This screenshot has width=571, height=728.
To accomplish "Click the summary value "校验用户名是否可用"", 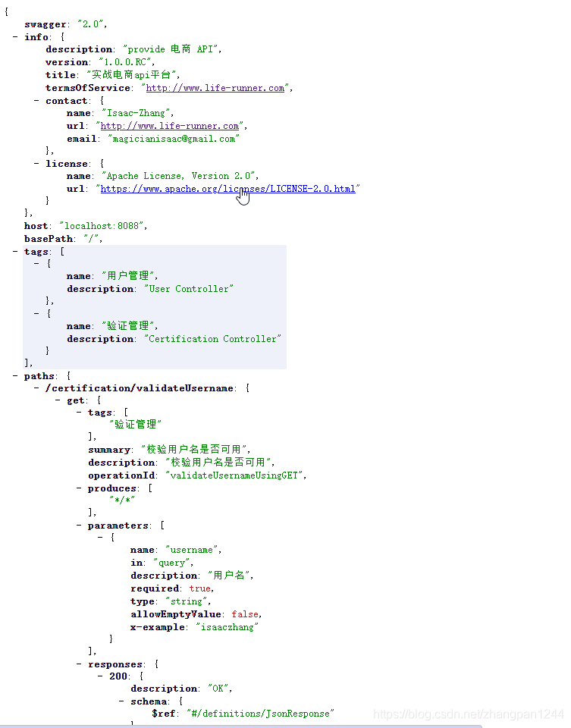I will [195, 450].
